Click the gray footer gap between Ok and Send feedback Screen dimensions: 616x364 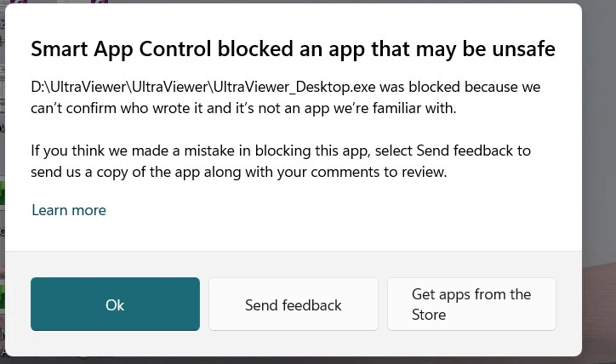(x=204, y=304)
